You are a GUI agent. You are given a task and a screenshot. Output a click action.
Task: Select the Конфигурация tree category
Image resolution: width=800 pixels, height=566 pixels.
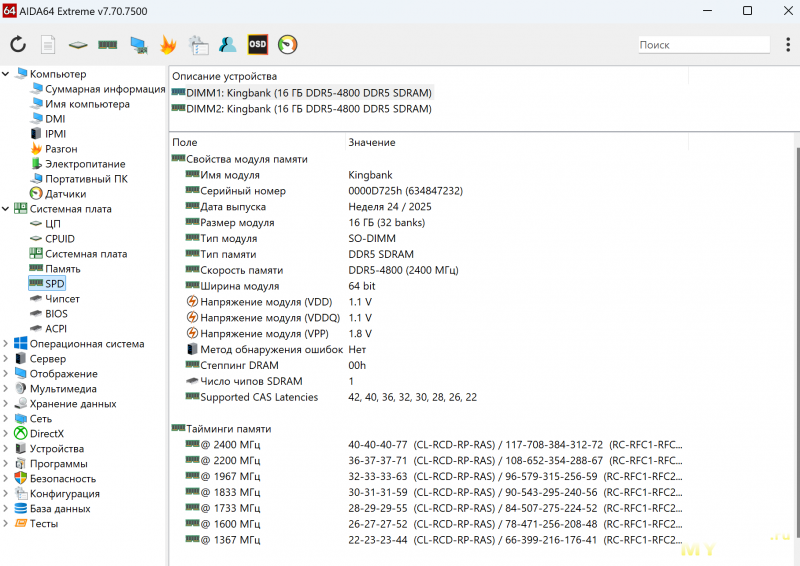point(65,494)
